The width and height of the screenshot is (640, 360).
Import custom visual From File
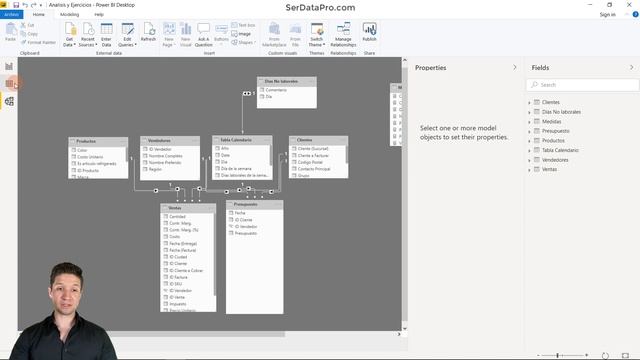click(x=295, y=35)
